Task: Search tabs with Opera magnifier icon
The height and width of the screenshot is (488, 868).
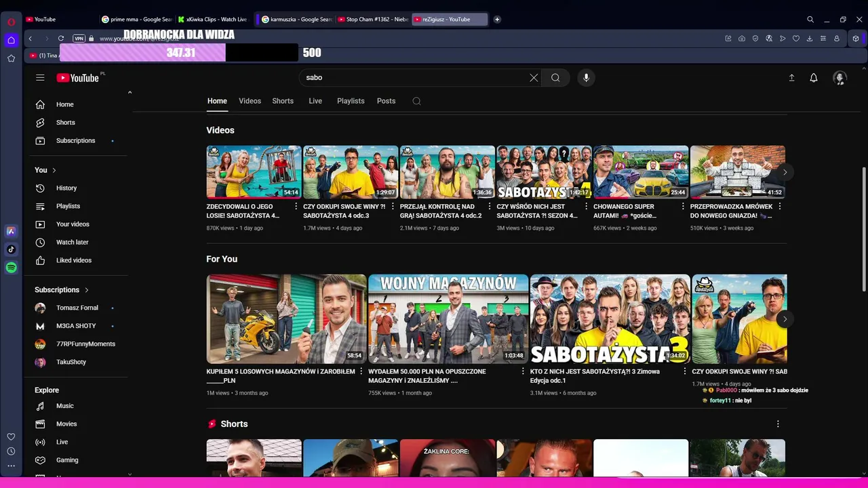Action: click(810, 20)
